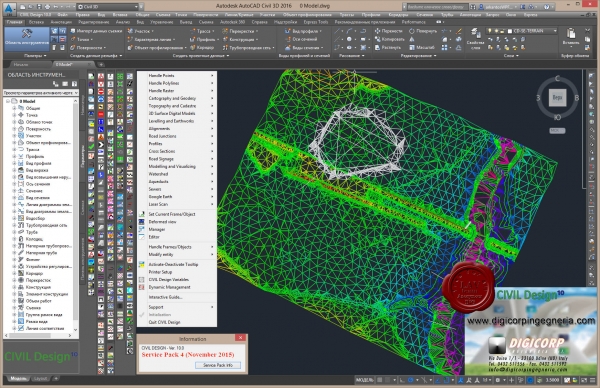Click the Import survey data icon in ribbon

73,31
